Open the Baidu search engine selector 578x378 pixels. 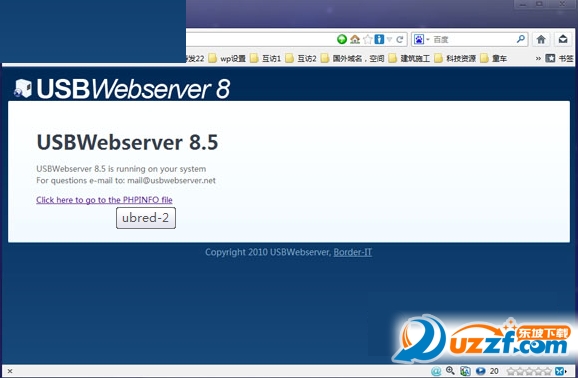click(421, 39)
